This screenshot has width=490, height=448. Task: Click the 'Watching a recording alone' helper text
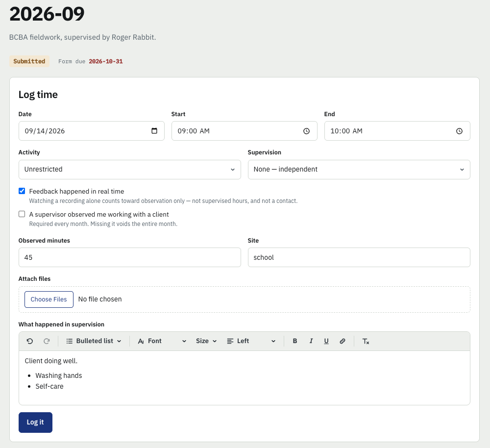(x=163, y=200)
